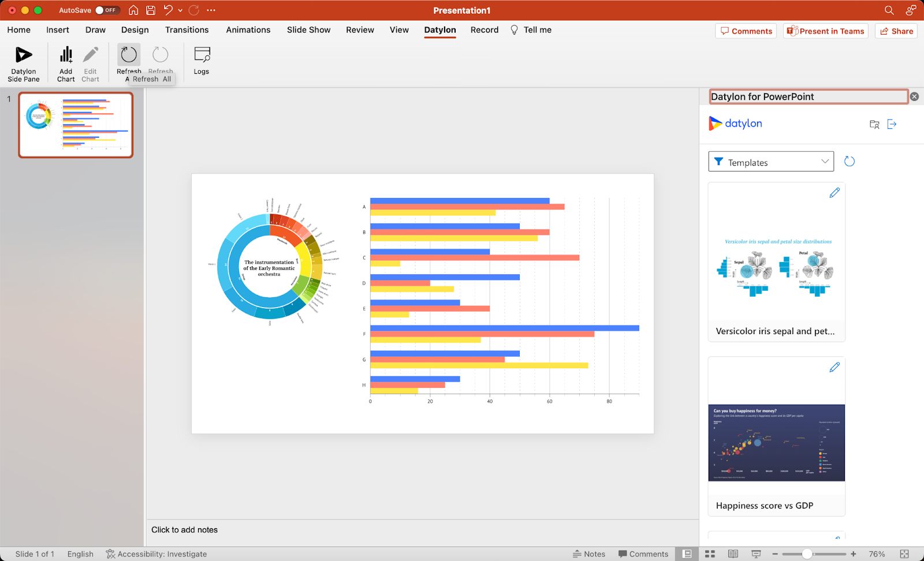Open the Slide Show tab

pos(309,30)
